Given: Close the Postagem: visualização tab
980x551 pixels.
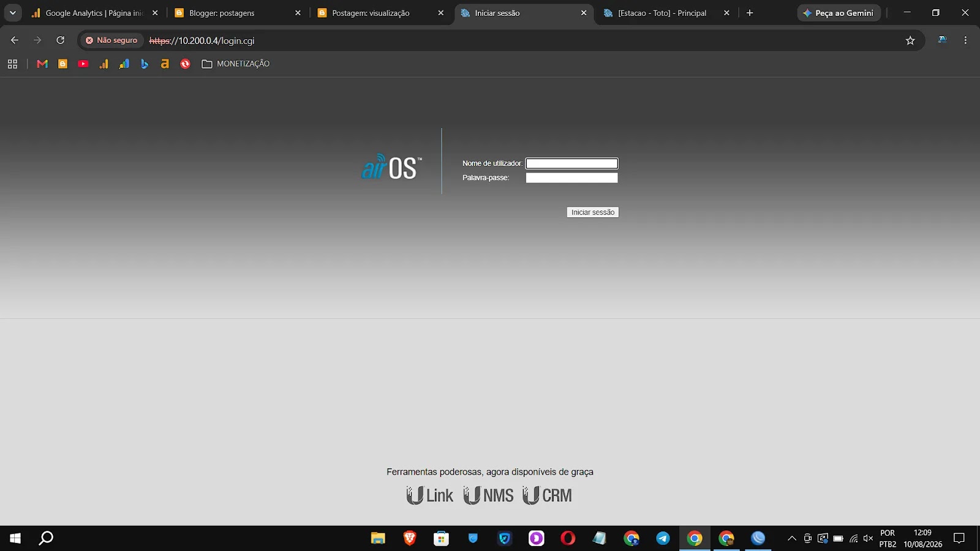Looking at the screenshot, I should (x=440, y=13).
